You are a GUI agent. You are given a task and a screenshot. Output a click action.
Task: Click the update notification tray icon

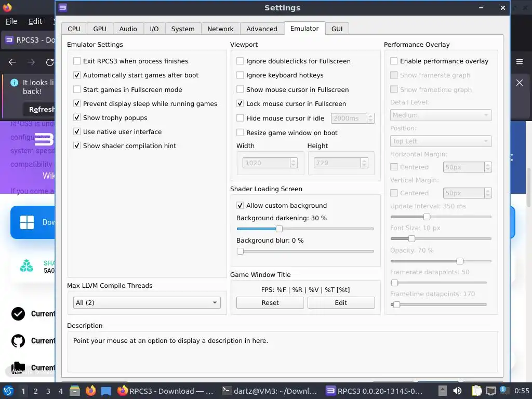coord(503,390)
